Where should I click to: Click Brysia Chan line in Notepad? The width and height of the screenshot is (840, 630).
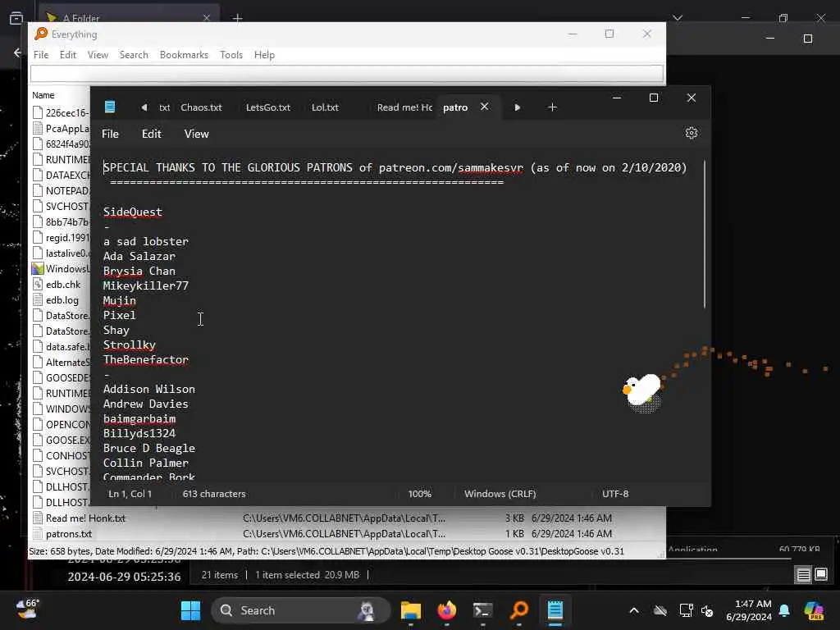pos(139,271)
